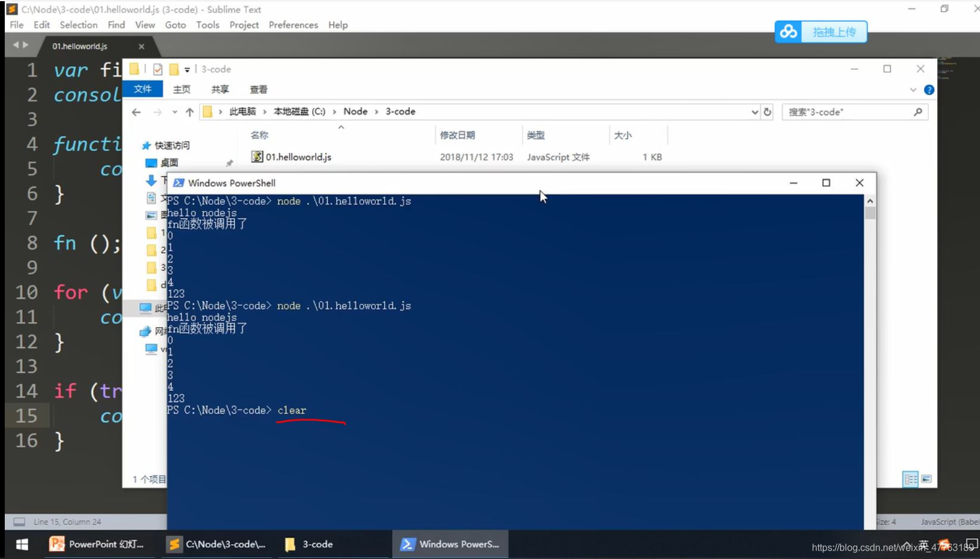Select the 01.helloworld.js tab in Sublime
The height and width of the screenshot is (559, 980).
(x=80, y=46)
